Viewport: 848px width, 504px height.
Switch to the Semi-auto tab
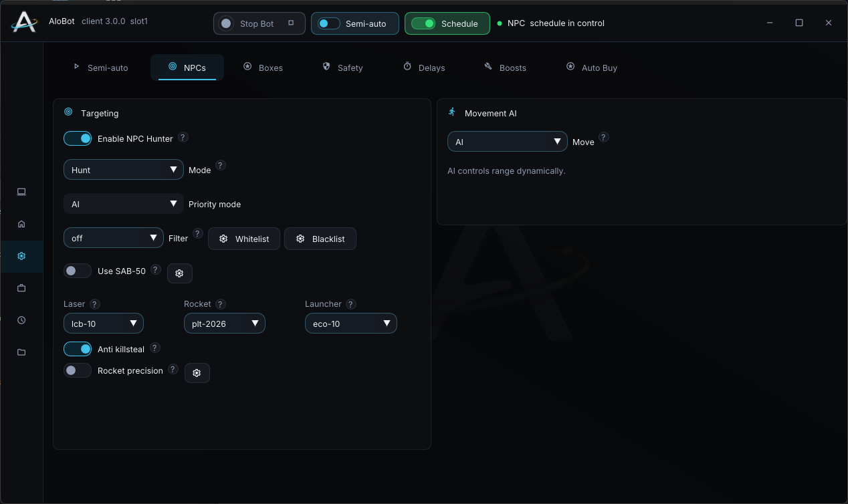tap(101, 68)
